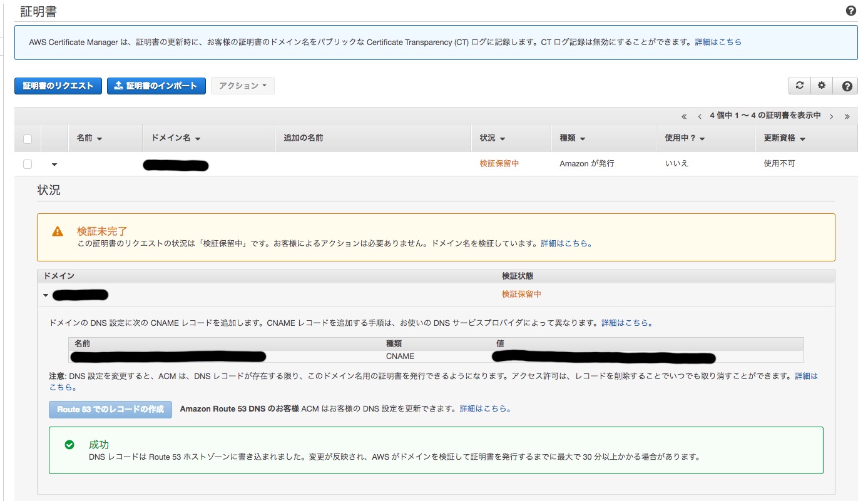Click the help icon in the page header
This screenshot has width=868, height=501.
850,10
